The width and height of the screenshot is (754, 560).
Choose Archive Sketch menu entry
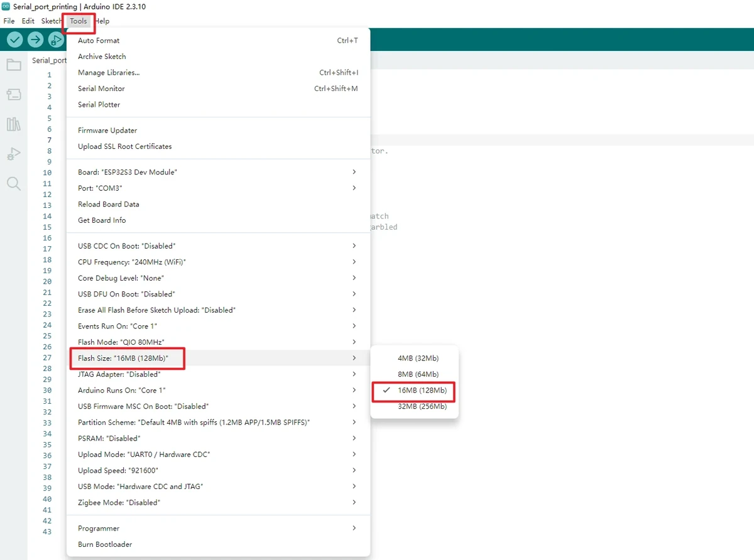point(219,57)
